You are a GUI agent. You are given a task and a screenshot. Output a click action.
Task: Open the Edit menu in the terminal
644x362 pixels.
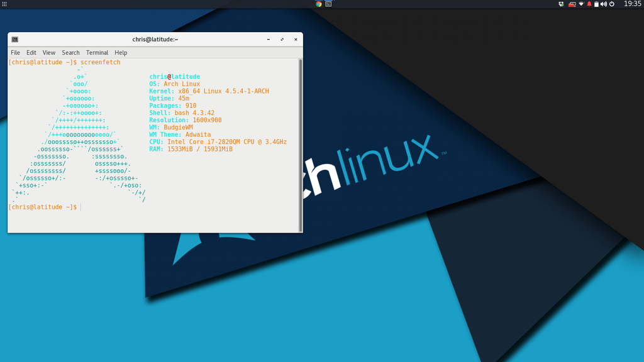(31, 53)
